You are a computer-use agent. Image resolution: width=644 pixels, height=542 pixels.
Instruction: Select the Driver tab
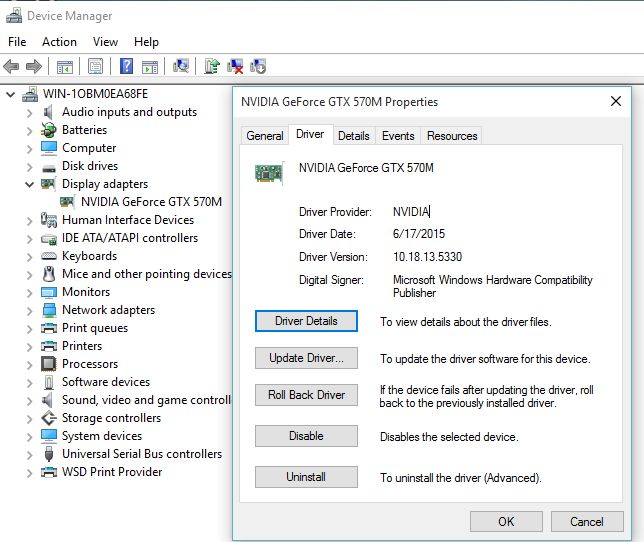tap(310, 134)
